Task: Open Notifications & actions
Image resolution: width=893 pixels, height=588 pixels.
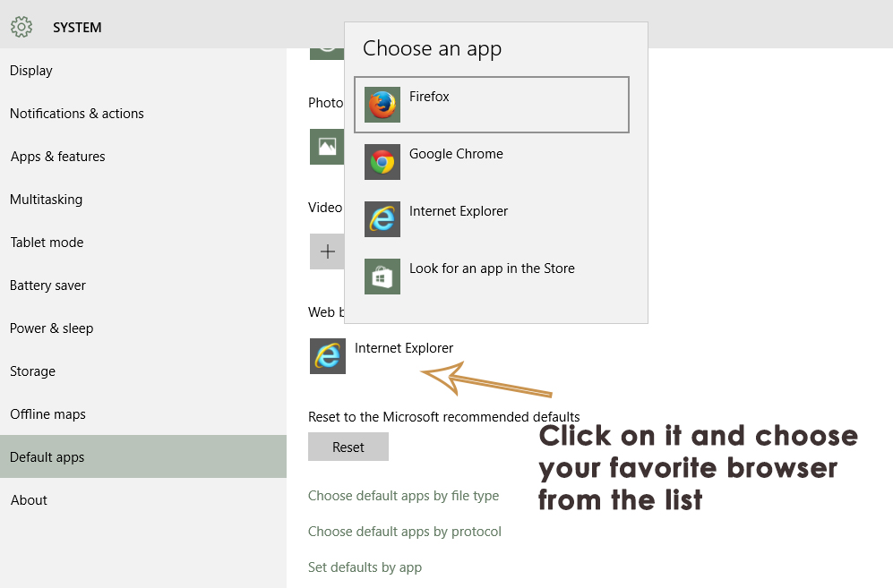Action: [76, 113]
